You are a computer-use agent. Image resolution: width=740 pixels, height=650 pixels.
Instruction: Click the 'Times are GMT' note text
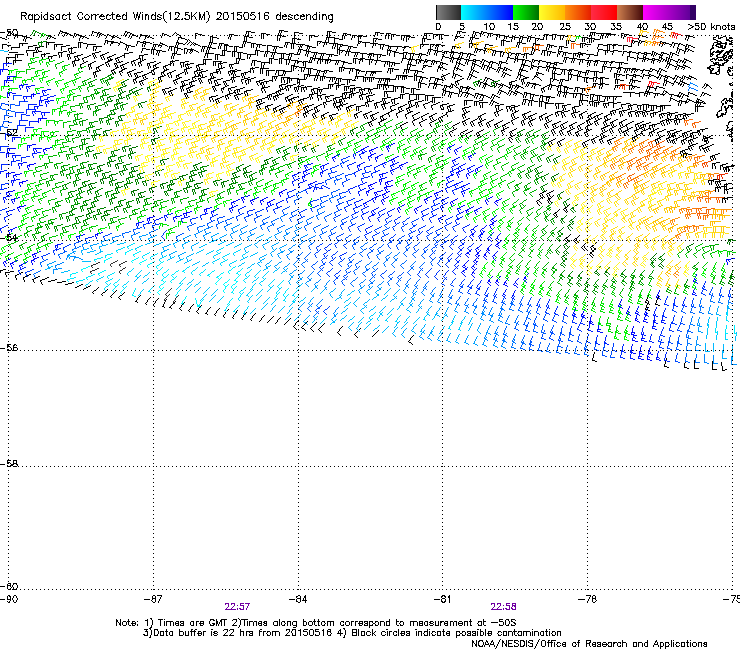193,623
